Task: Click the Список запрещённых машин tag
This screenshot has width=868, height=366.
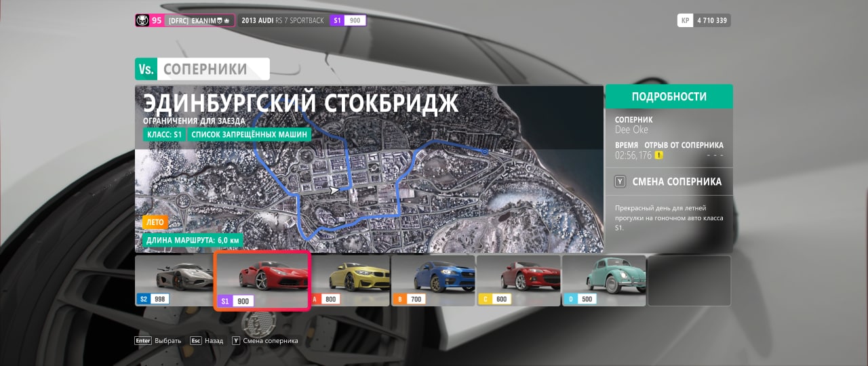Action: (250, 134)
